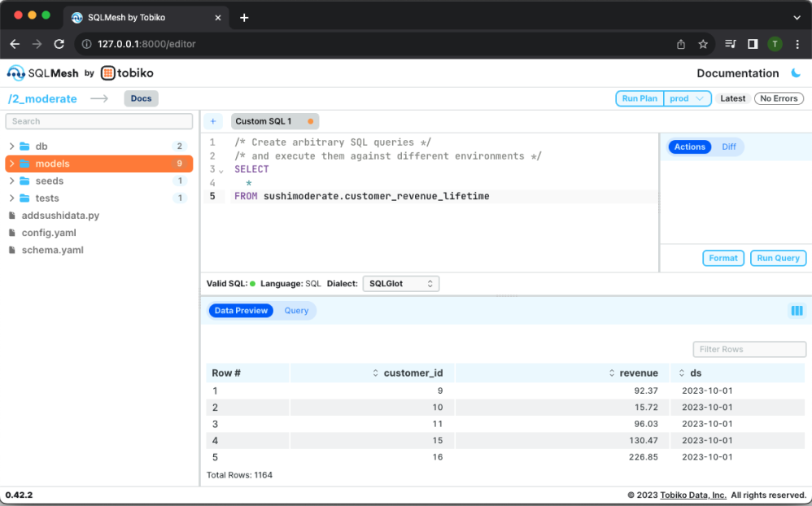Expand the models folder
The height and width of the screenshot is (506, 812).
tap(11, 164)
